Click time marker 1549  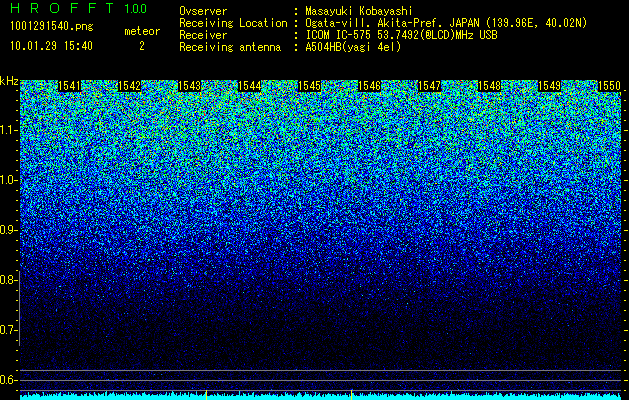point(549,86)
